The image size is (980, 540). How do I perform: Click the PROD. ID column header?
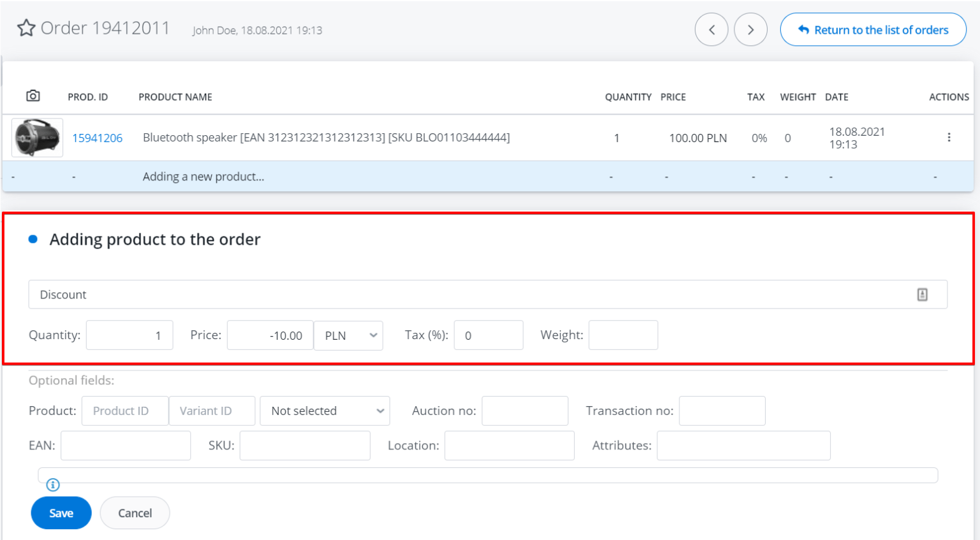88,97
